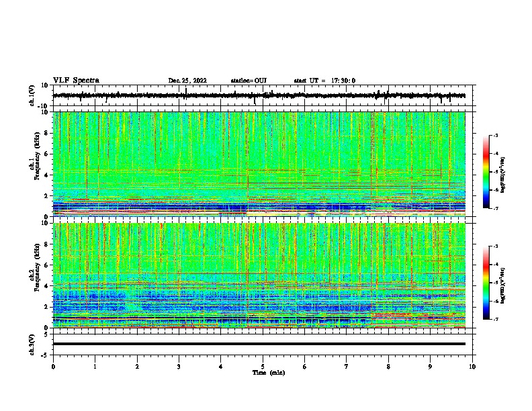The height and width of the screenshot is (411, 532).
Task: Click inside the ch.1 spectrogram panel
Action: pos(259,164)
